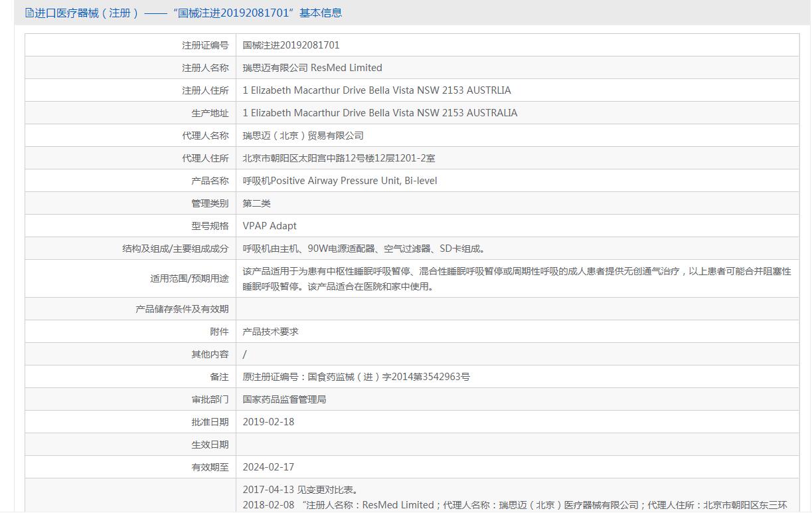Click the 备注 label
Viewport: 812px width, 513px height.
pos(219,377)
